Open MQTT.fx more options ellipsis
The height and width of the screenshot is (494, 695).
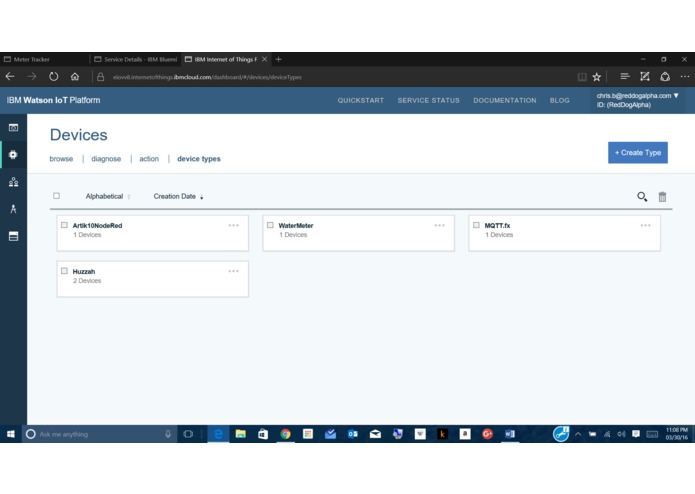[645, 225]
